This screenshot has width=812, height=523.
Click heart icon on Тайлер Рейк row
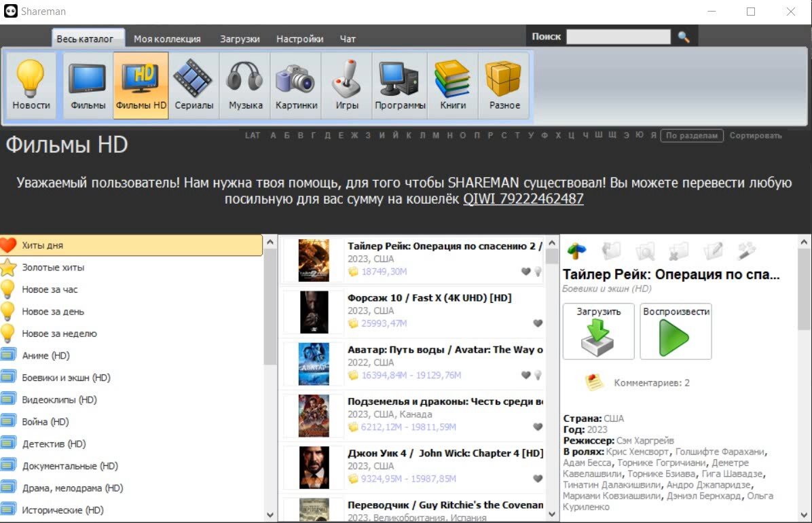click(x=525, y=271)
